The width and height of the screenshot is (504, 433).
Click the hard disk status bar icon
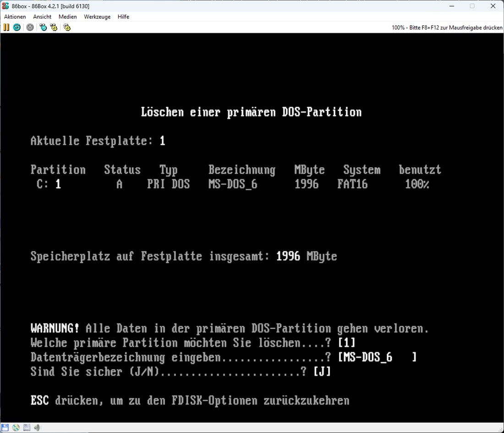tap(27, 428)
